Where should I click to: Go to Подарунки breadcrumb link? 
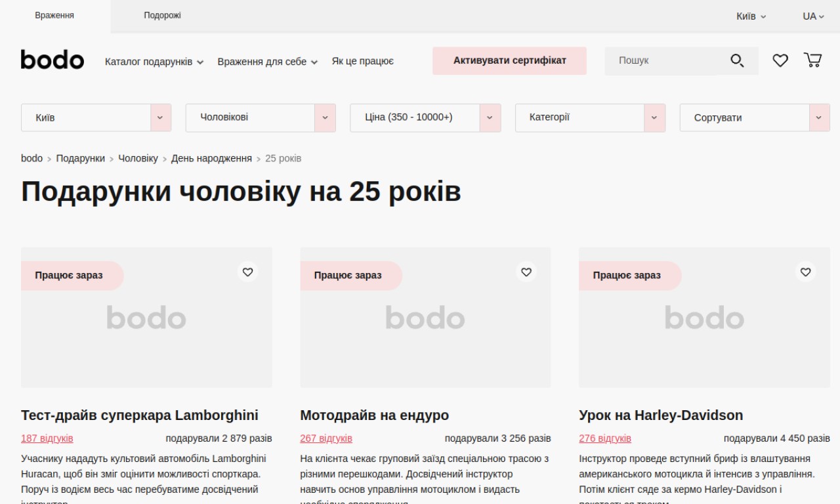pos(80,158)
